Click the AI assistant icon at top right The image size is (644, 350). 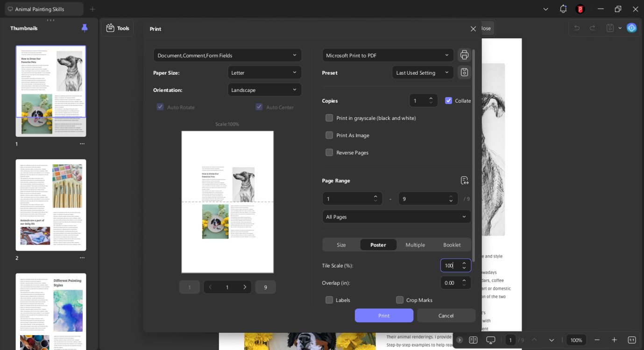click(631, 28)
